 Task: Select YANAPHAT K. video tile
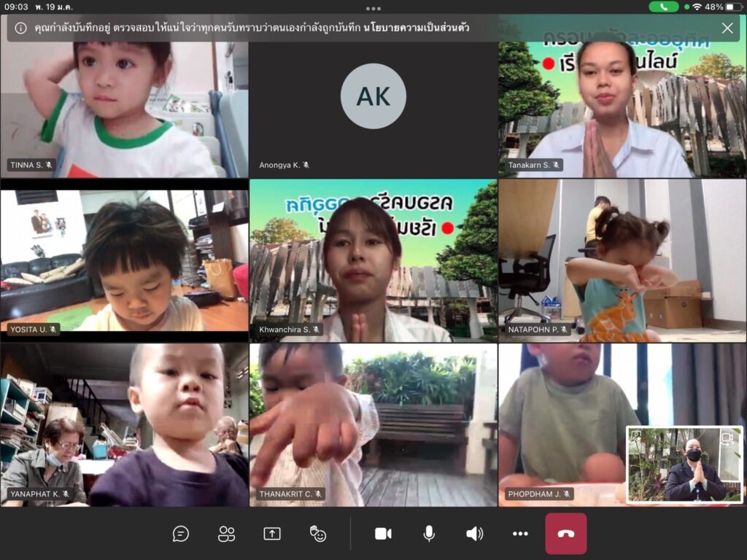(124, 425)
